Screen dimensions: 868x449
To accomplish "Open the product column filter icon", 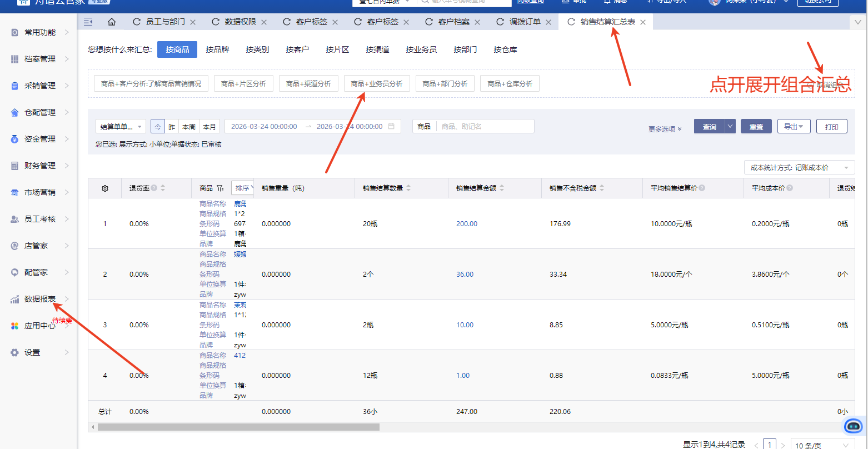I will click(x=220, y=188).
